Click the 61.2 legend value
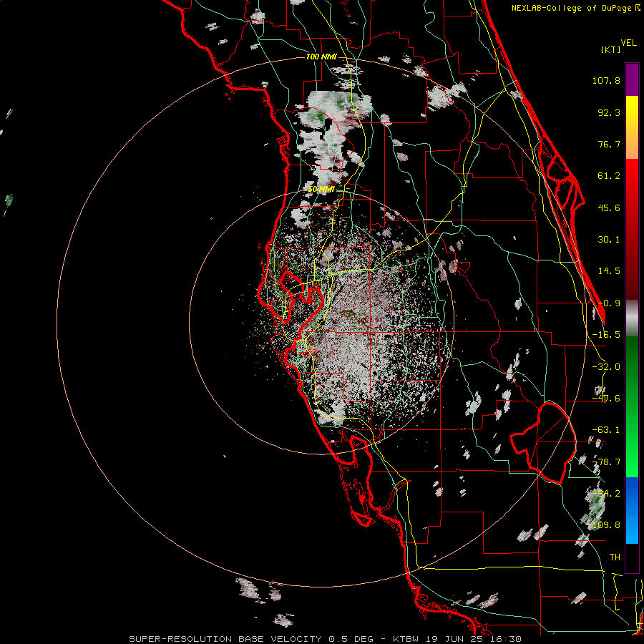The image size is (644, 644). click(609, 176)
